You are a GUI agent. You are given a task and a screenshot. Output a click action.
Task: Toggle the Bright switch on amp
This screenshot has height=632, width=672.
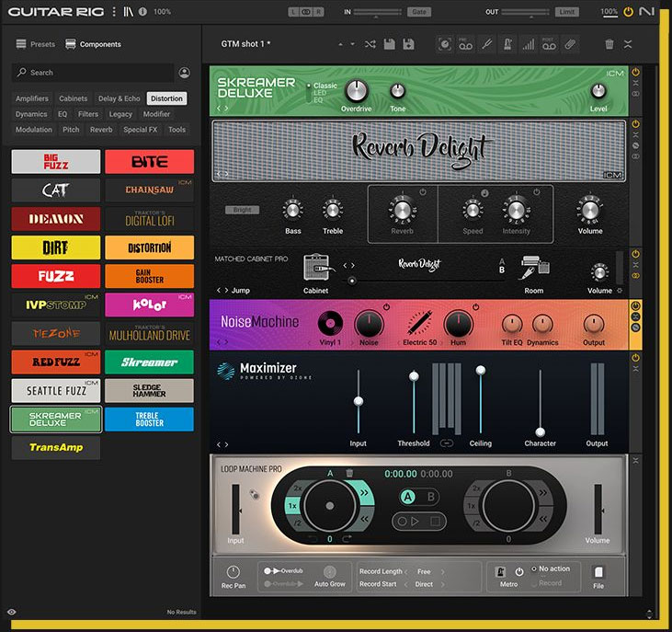(243, 210)
